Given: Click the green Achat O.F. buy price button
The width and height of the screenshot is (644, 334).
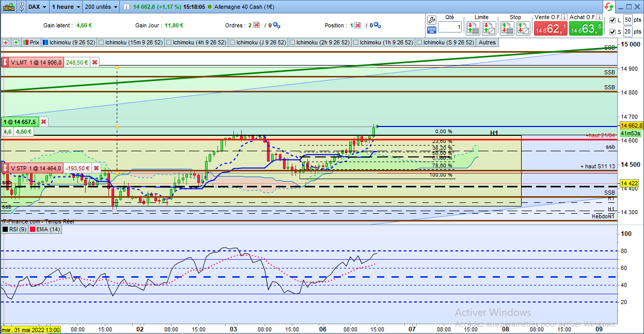Looking at the screenshot, I should coord(586,29).
